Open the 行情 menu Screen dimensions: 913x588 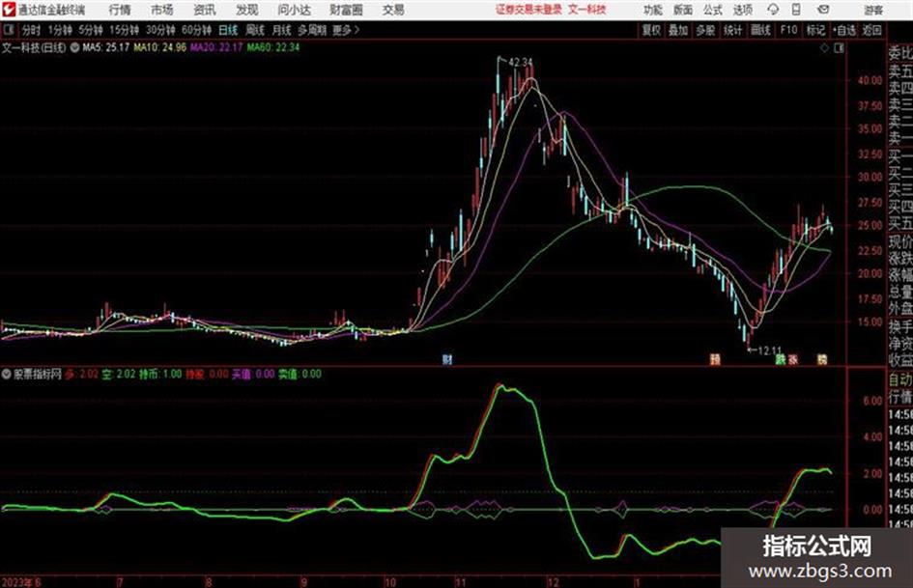(x=120, y=10)
